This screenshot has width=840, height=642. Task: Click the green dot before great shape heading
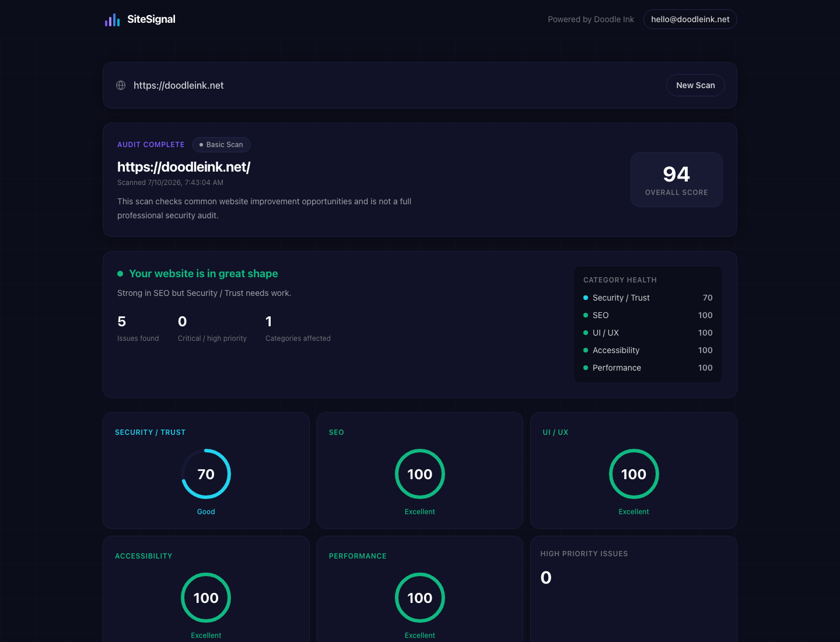120,274
